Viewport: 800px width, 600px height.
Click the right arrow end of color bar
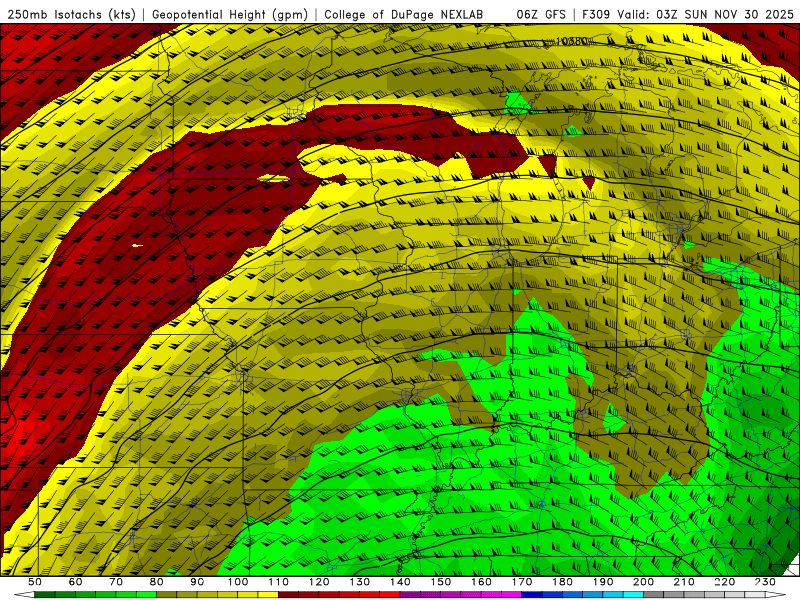coord(776,594)
